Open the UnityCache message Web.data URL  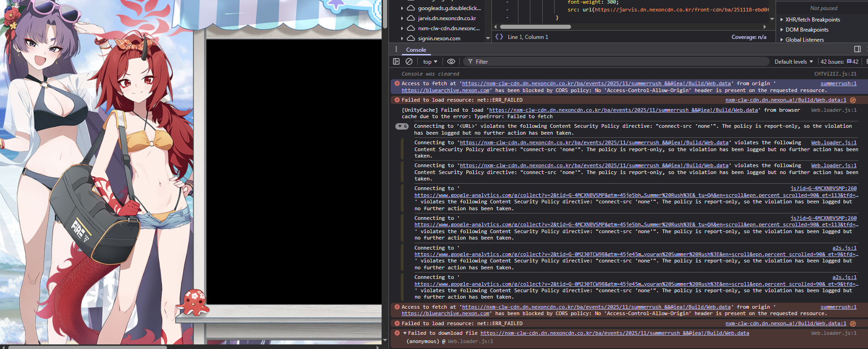point(623,110)
